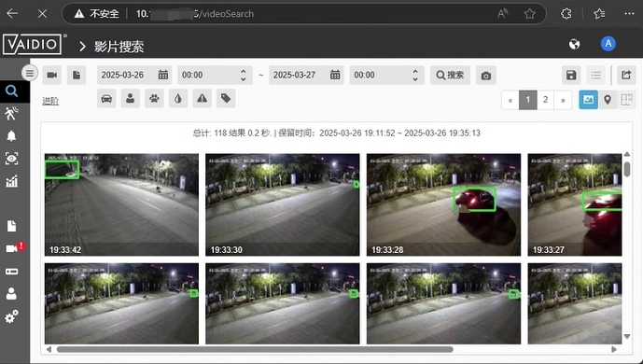Select the tag filter icon
The height and width of the screenshot is (364, 643).
click(226, 99)
